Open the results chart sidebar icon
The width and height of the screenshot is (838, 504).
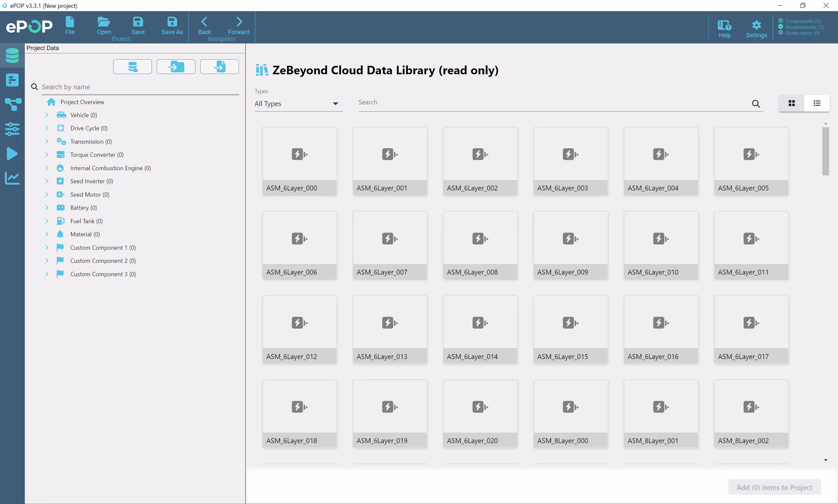tap(12, 178)
